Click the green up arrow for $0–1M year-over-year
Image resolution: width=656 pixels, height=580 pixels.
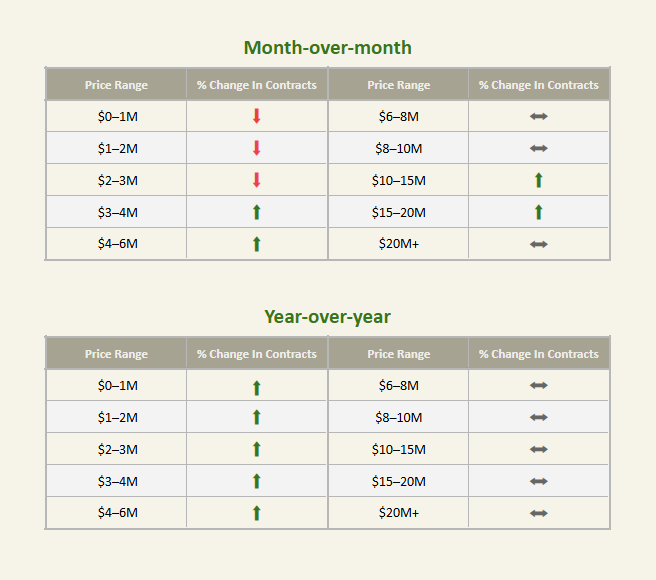click(x=256, y=388)
